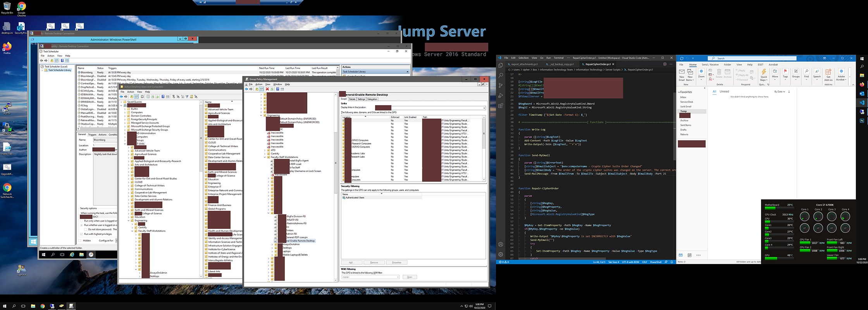Click the Outlook Search box
This screenshot has width=868, height=310.
pyautogui.click(x=752, y=59)
